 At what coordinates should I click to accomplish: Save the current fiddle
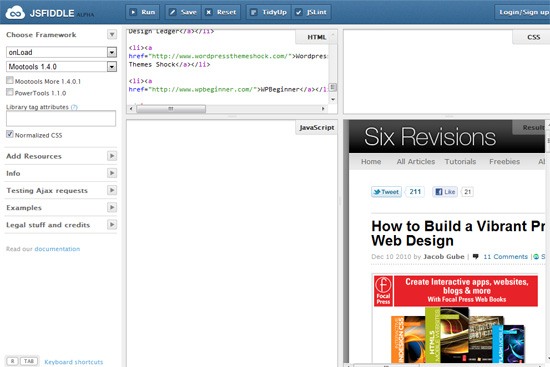click(x=183, y=12)
